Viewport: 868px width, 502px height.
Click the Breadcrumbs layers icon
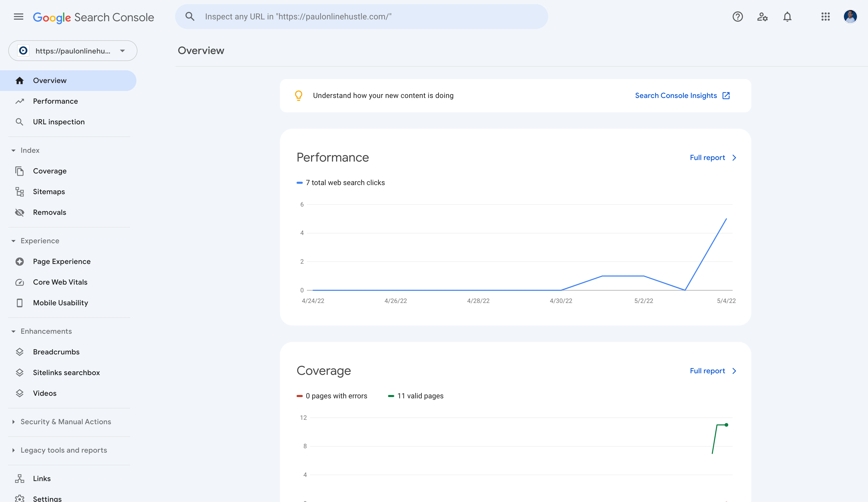tap(20, 352)
